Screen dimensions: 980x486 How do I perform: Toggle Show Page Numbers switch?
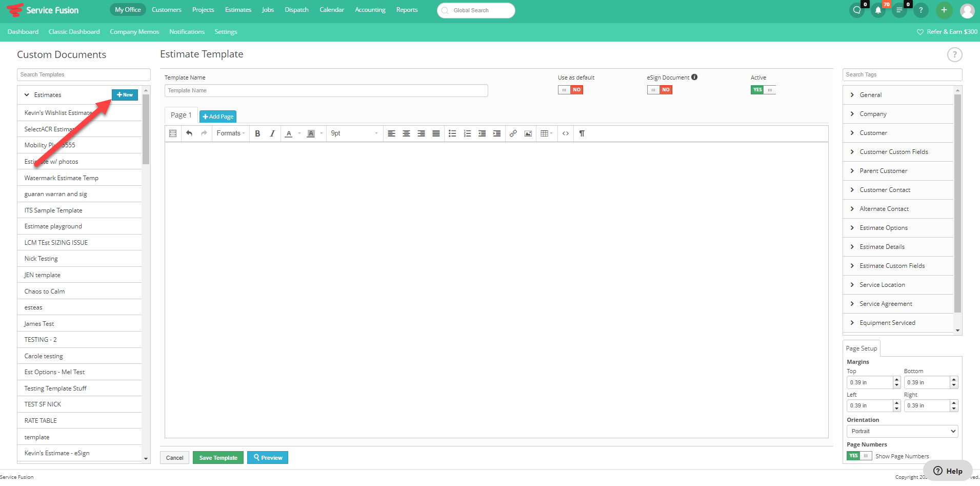pyautogui.click(x=859, y=456)
